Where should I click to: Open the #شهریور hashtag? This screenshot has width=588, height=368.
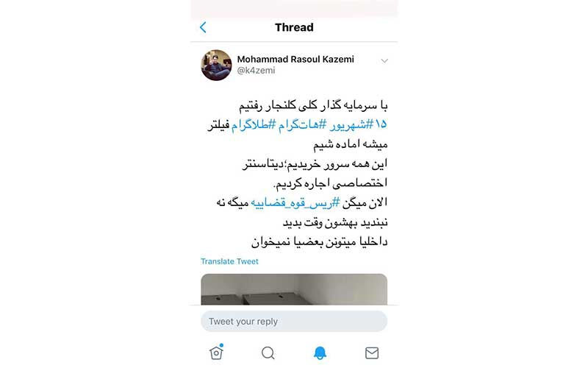(x=351, y=124)
